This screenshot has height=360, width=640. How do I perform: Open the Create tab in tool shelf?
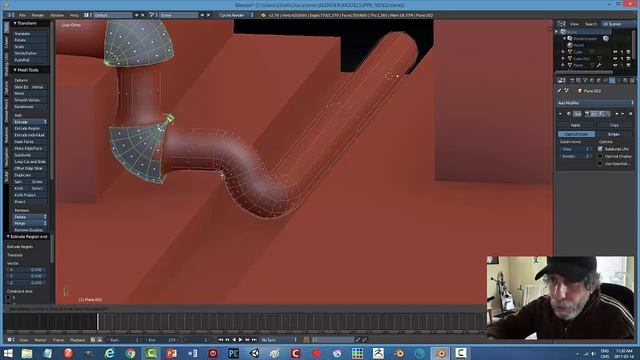pos(6,42)
